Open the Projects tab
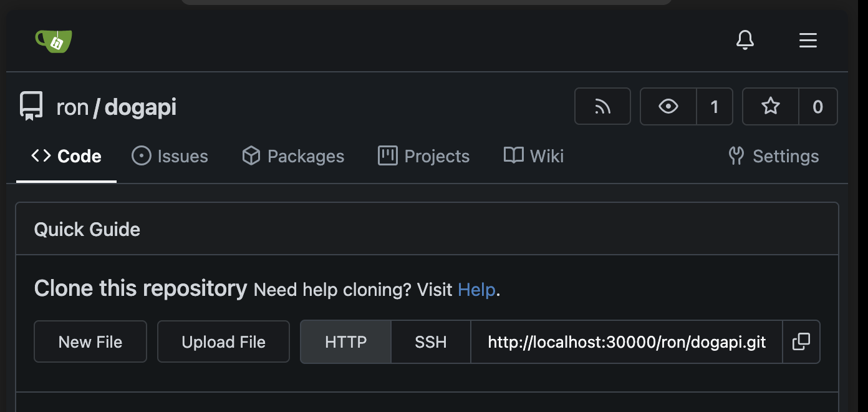The image size is (868, 412). [x=424, y=156]
